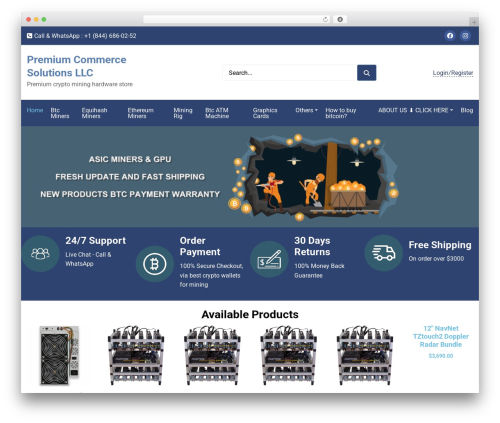Expand ABOUT US CLICK HERE dropdown
Viewport: 500px width, 423px height.
(415, 110)
